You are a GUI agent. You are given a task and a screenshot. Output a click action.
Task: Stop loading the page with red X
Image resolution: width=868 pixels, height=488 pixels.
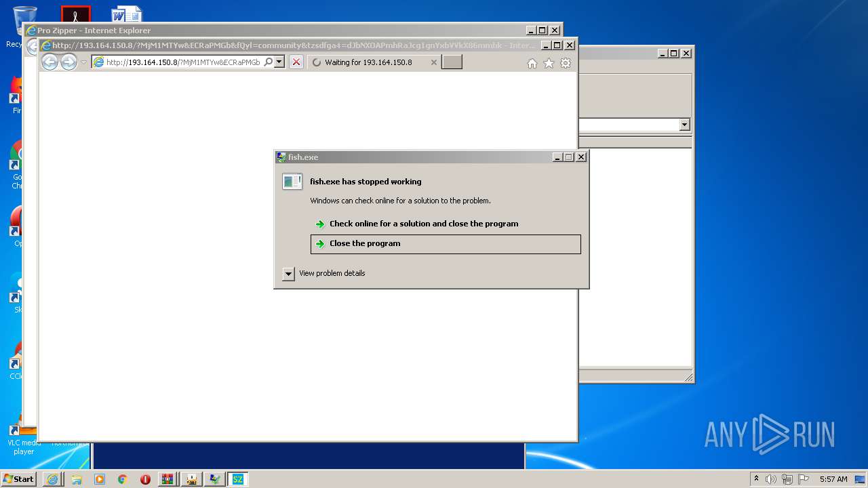(296, 62)
